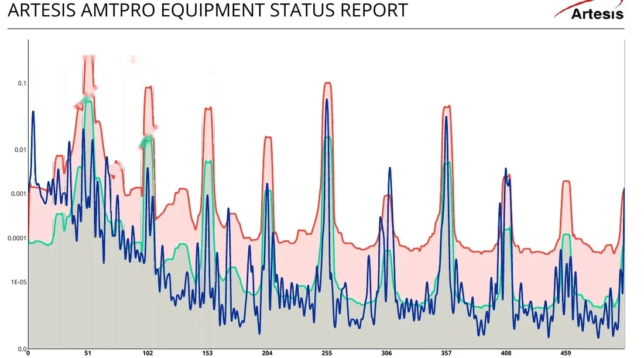Click y-axis label 0.0
The image size is (644, 358).
click(22, 349)
